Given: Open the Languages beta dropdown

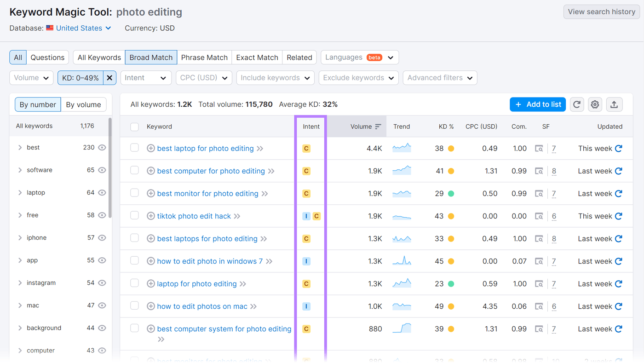Looking at the screenshot, I should tap(360, 57).
